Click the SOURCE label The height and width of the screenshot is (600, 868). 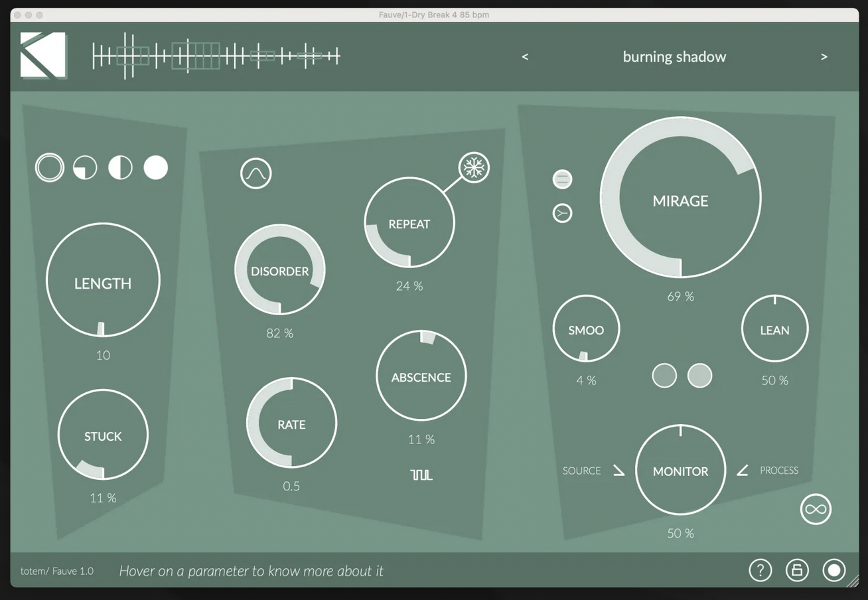click(581, 471)
